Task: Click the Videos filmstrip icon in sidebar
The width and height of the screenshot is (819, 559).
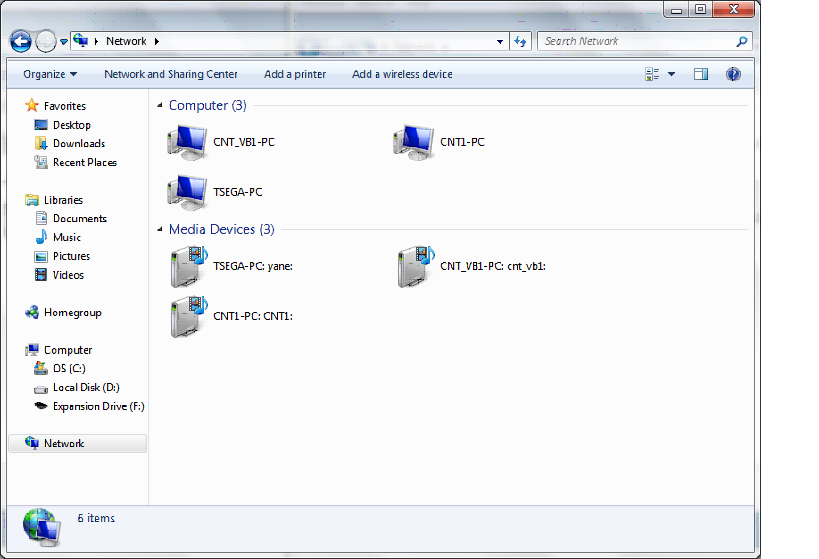Action: coord(41,275)
